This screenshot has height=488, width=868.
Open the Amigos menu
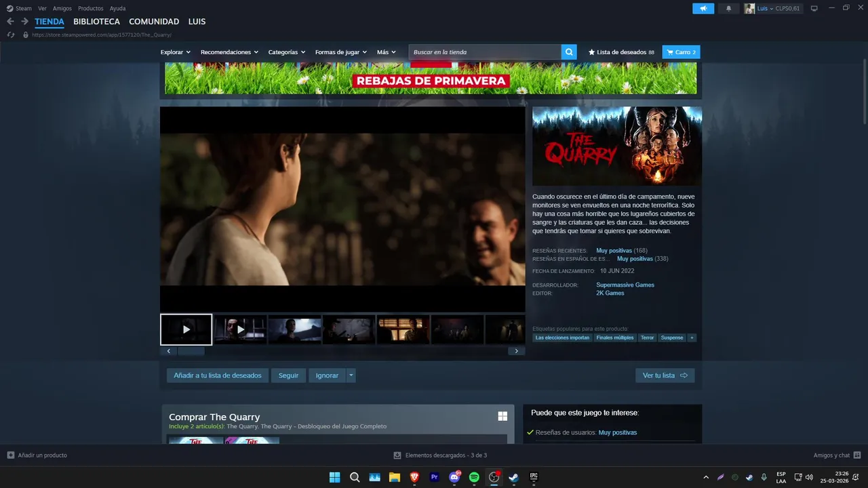pyautogui.click(x=62, y=8)
